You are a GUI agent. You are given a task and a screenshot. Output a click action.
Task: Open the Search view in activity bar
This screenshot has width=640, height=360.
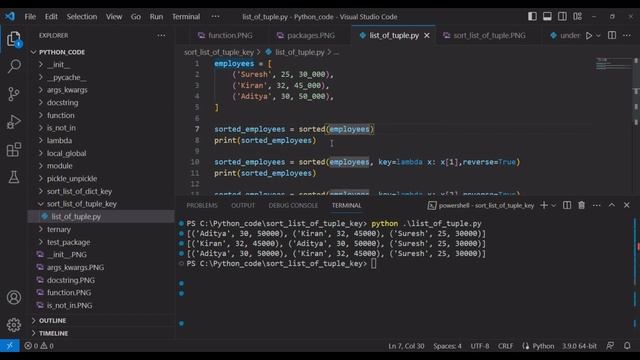point(14,66)
